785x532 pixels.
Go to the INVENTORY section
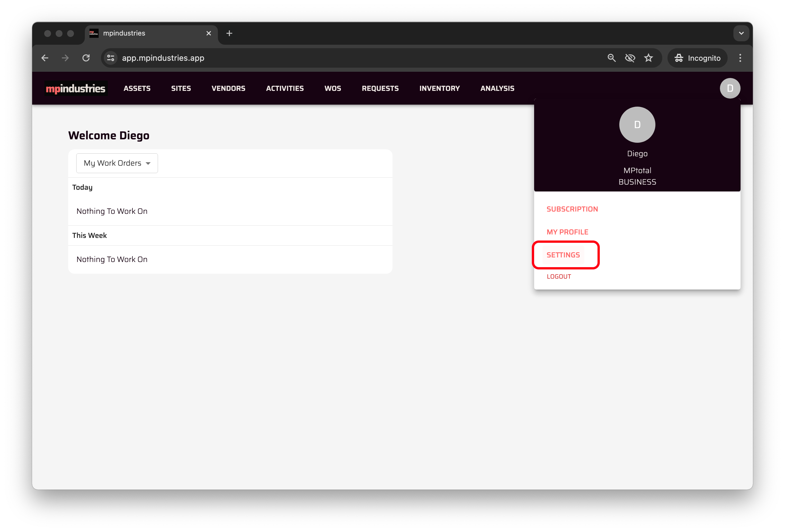[x=439, y=89]
